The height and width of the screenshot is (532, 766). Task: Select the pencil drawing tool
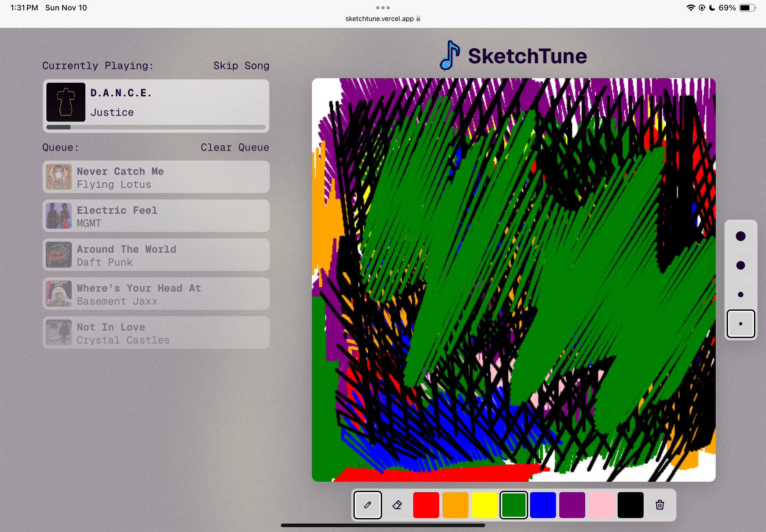(367, 505)
